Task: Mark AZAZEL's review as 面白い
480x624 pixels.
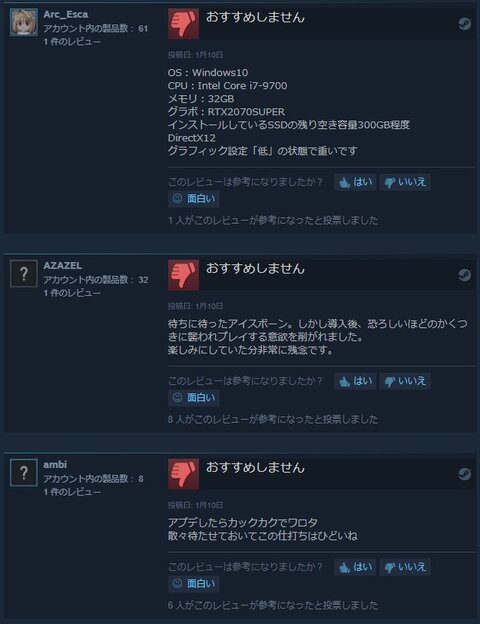Action: click(x=194, y=398)
